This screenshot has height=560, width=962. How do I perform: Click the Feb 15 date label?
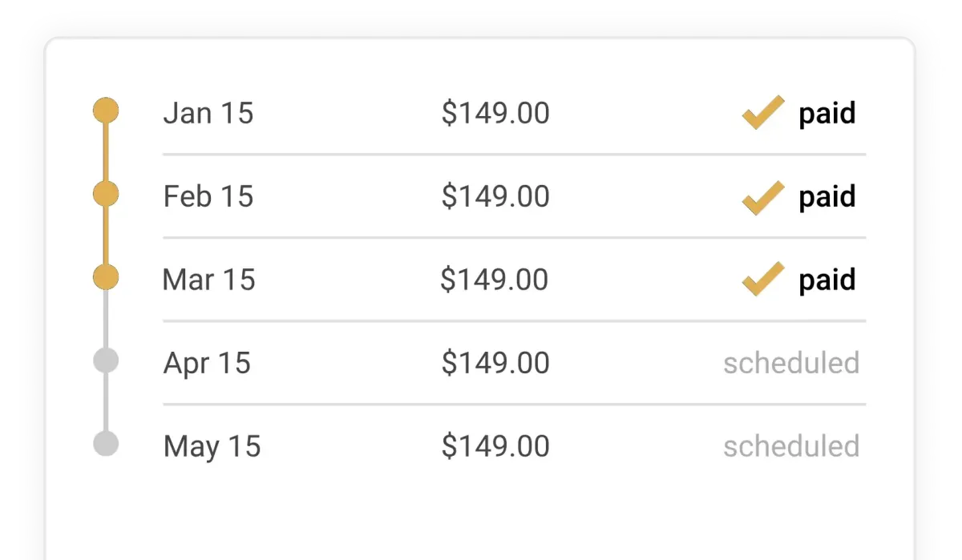point(208,196)
